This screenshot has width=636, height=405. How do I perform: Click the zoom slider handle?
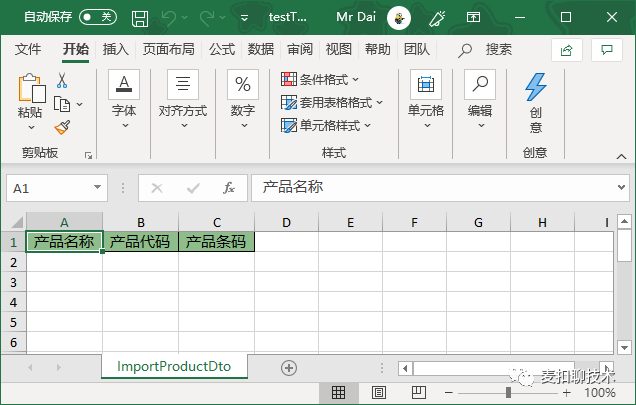(x=508, y=392)
